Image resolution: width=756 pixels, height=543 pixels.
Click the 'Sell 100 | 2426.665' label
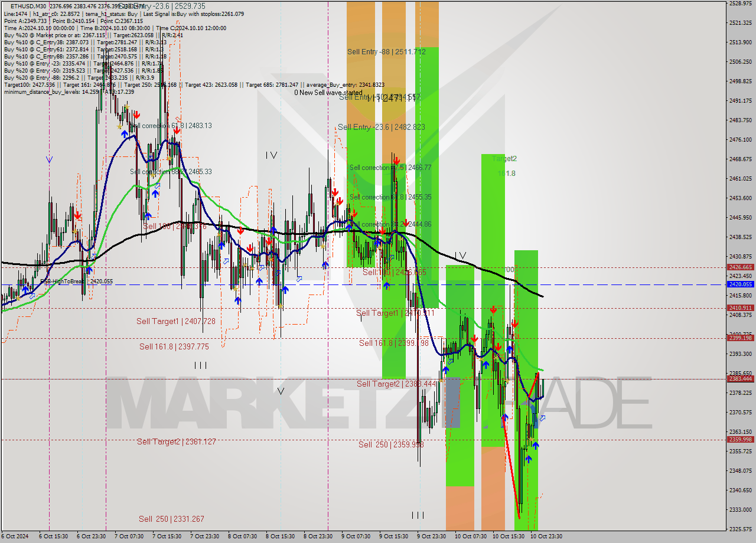(x=394, y=272)
